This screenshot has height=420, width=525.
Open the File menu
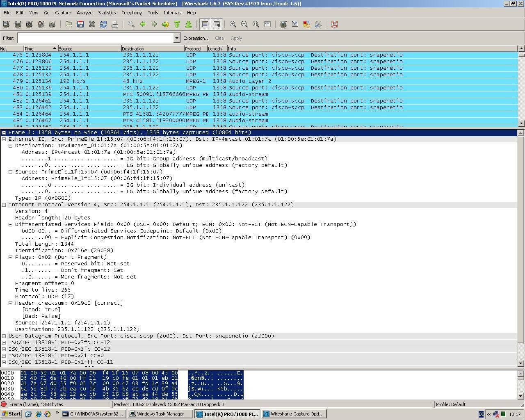tap(7, 13)
